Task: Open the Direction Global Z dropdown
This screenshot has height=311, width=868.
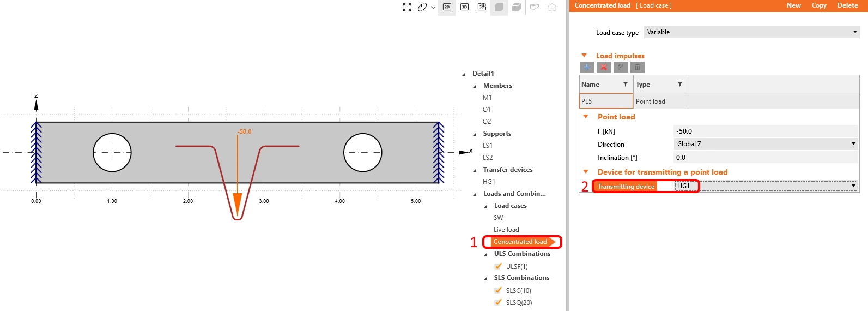Action: coord(766,144)
